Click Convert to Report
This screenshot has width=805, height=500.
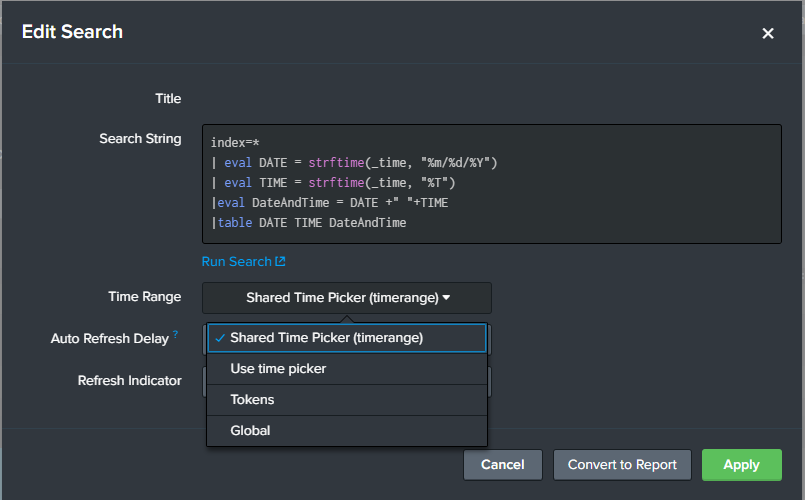click(x=622, y=465)
